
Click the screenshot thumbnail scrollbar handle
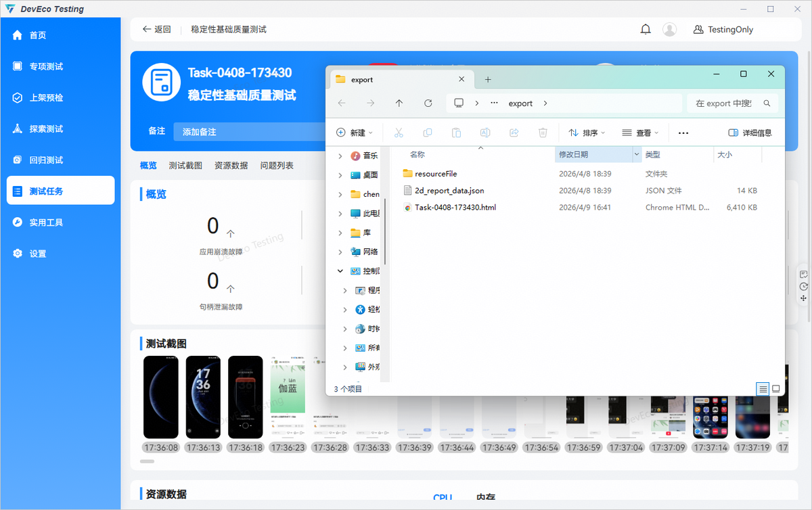point(147,461)
